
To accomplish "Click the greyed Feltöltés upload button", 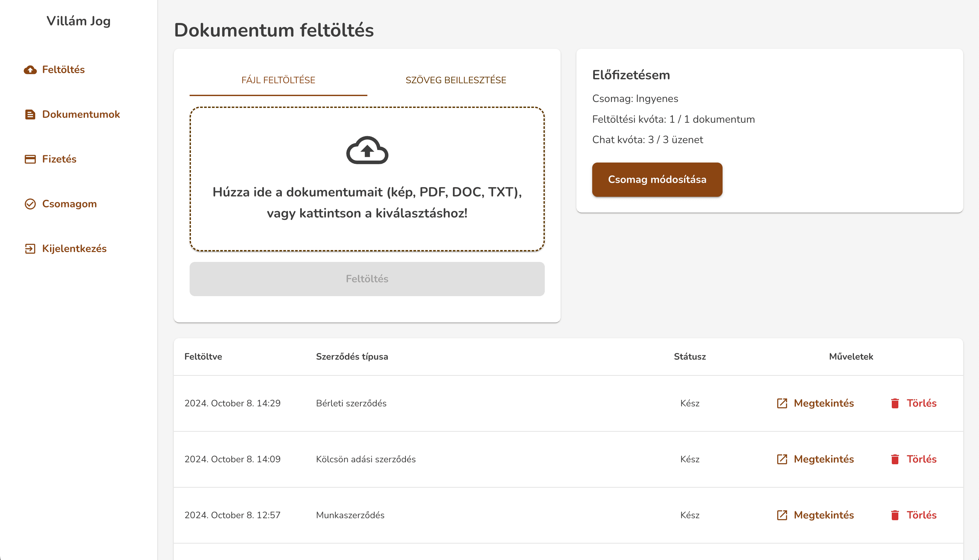I will click(367, 279).
